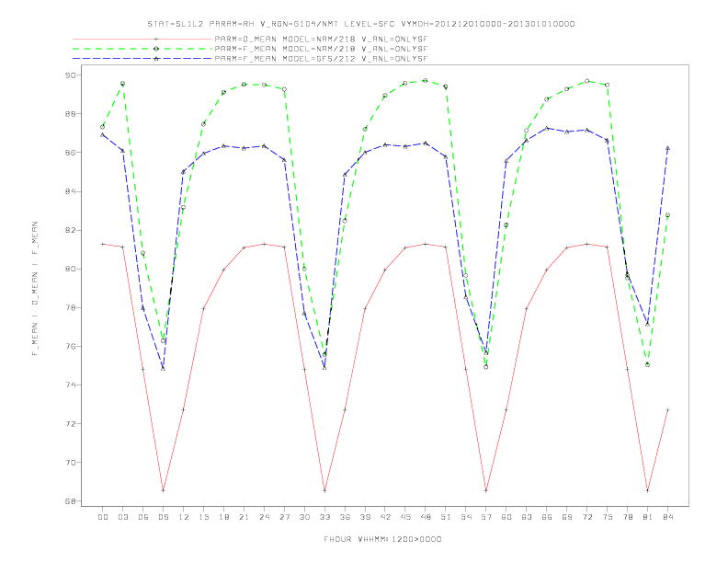Click the x-axis tick label 27
This screenshot has height=563, width=728.
tap(284, 517)
